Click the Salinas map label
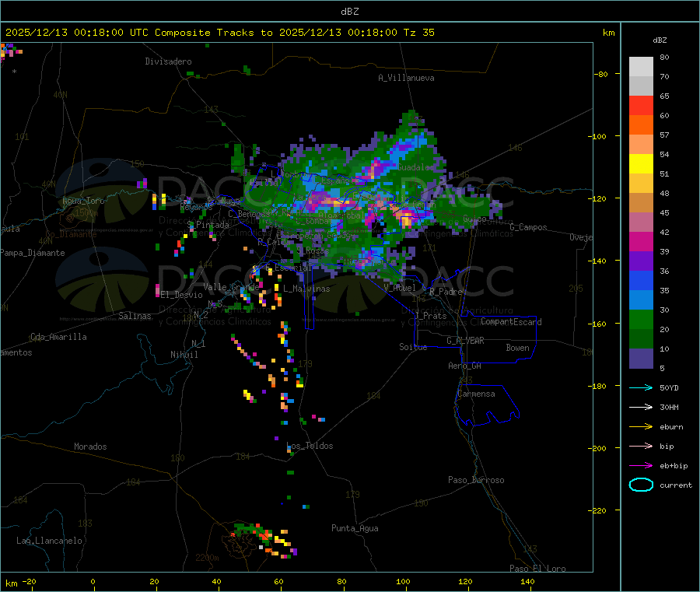The width and height of the screenshot is (700, 592). 135,316
